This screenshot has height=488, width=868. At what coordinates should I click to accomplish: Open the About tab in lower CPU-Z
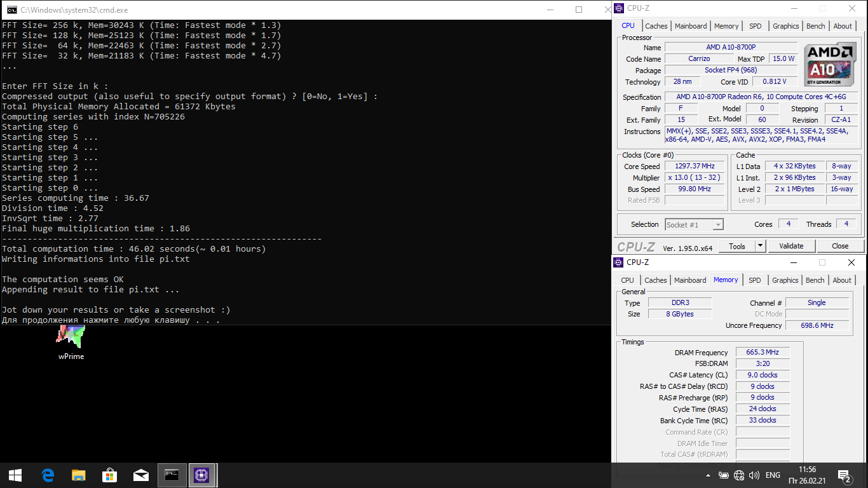(842, 280)
